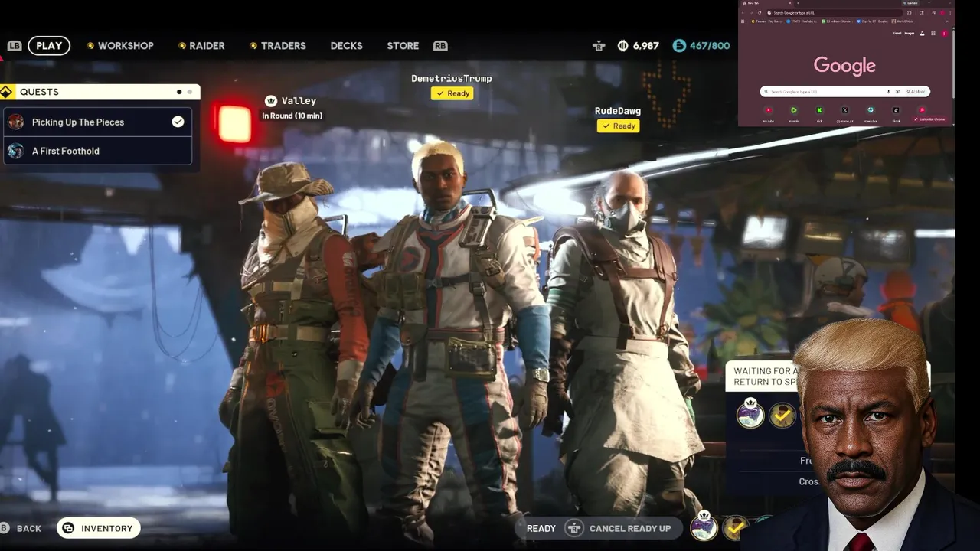Image resolution: width=980 pixels, height=551 pixels.
Task: Click the 467/800 stash counter
Action: [x=710, y=46]
